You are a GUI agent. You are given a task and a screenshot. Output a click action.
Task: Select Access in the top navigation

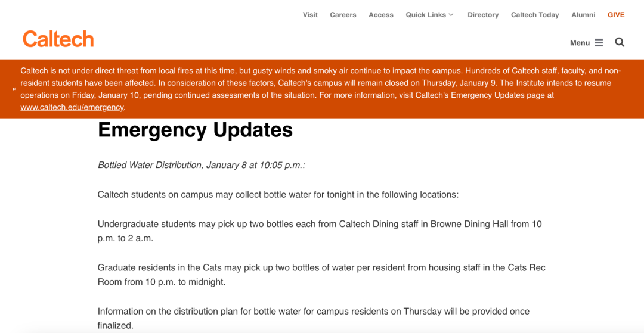point(380,15)
